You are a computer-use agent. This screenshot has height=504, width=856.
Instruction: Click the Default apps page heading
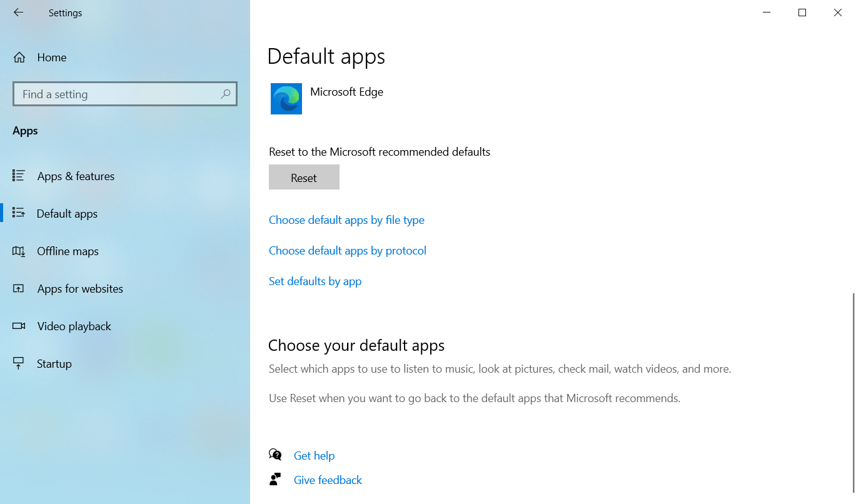click(326, 57)
